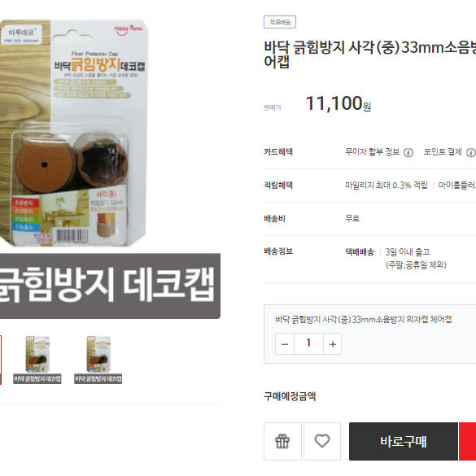Decrease quantity with minus button
Screen dimensions: 476x476
click(x=285, y=343)
